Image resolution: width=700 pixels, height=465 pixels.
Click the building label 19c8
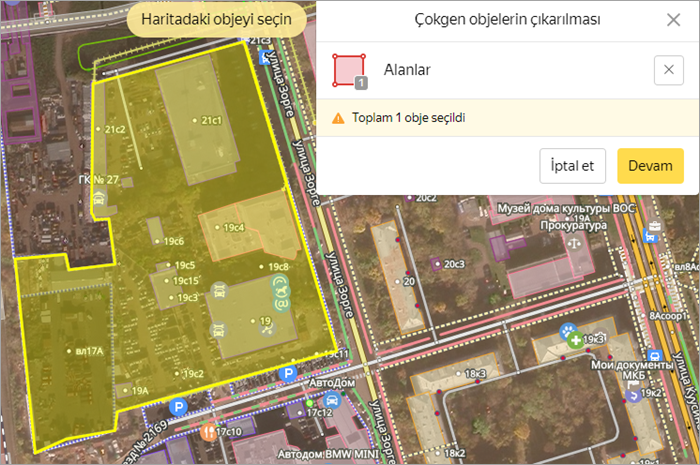[278, 267]
